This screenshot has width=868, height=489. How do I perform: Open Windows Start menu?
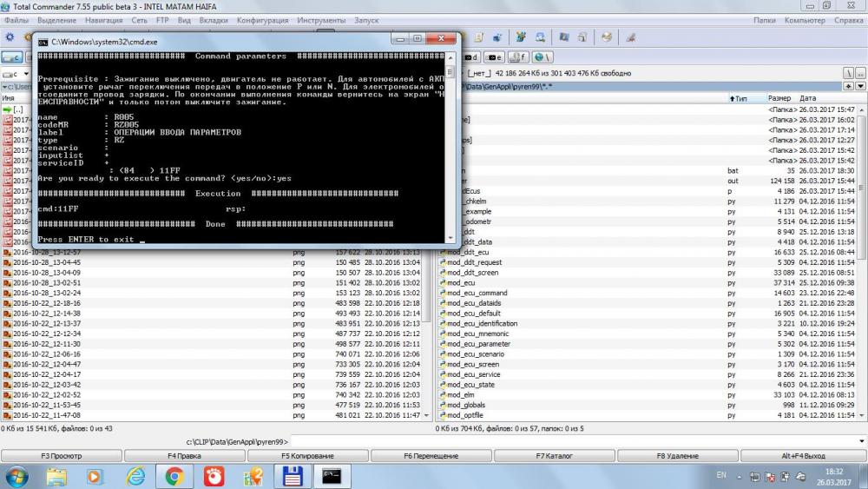tap(16, 476)
